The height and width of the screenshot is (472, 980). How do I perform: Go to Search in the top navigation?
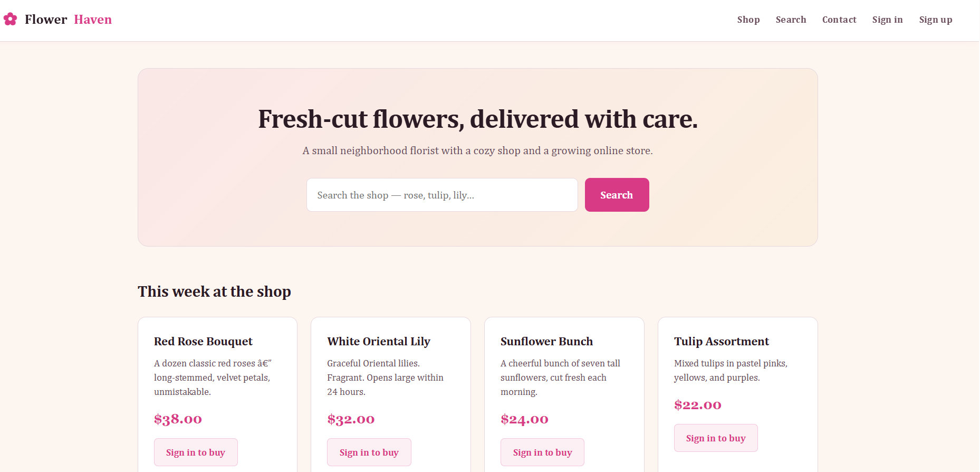(x=791, y=20)
